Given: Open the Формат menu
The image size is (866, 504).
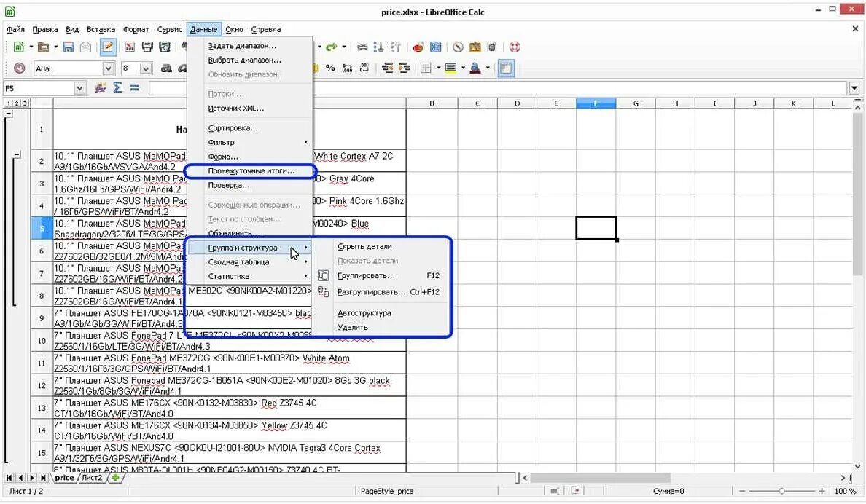Looking at the screenshot, I should (x=136, y=29).
